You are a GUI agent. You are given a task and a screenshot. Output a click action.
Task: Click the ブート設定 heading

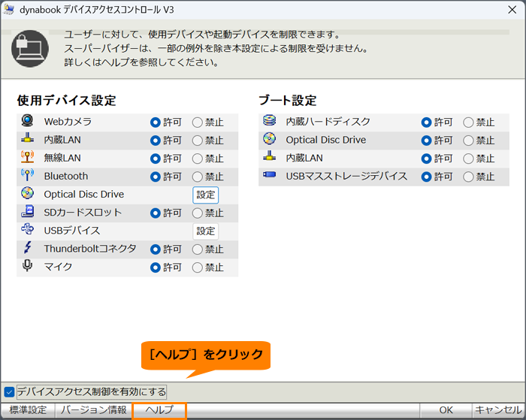288,100
